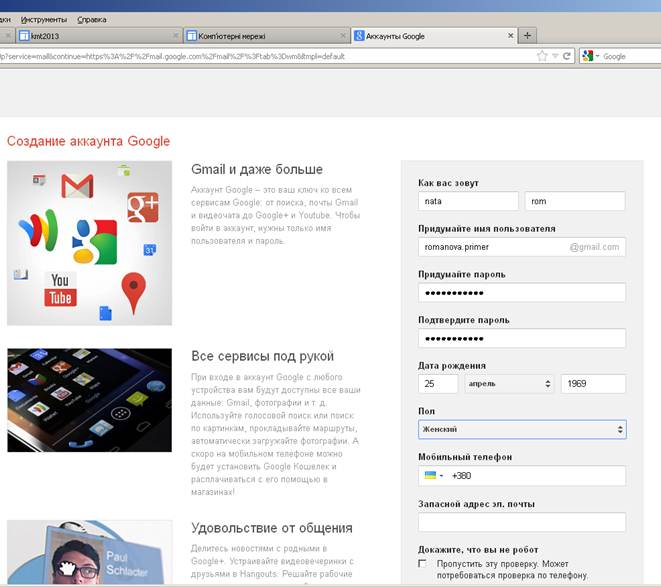Open the birth month dropdown showing апрель
The image size is (661, 587).
pyautogui.click(x=509, y=384)
